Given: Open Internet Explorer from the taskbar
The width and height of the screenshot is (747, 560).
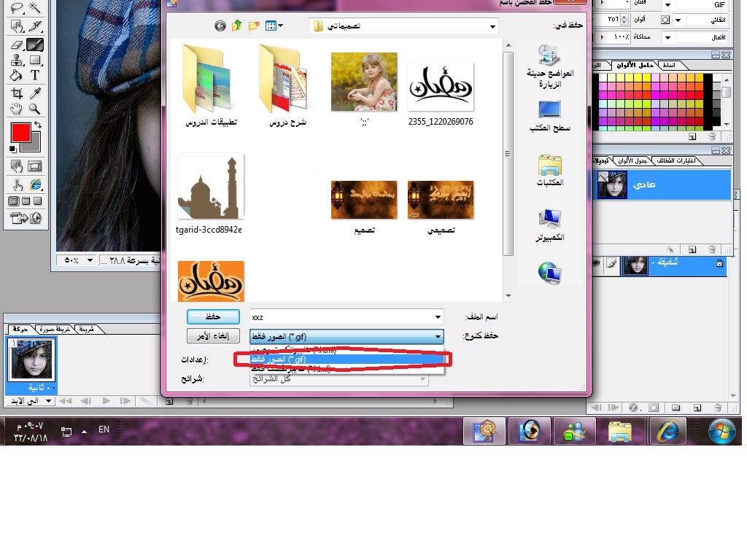Looking at the screenshot, I should tap(667, 431).
